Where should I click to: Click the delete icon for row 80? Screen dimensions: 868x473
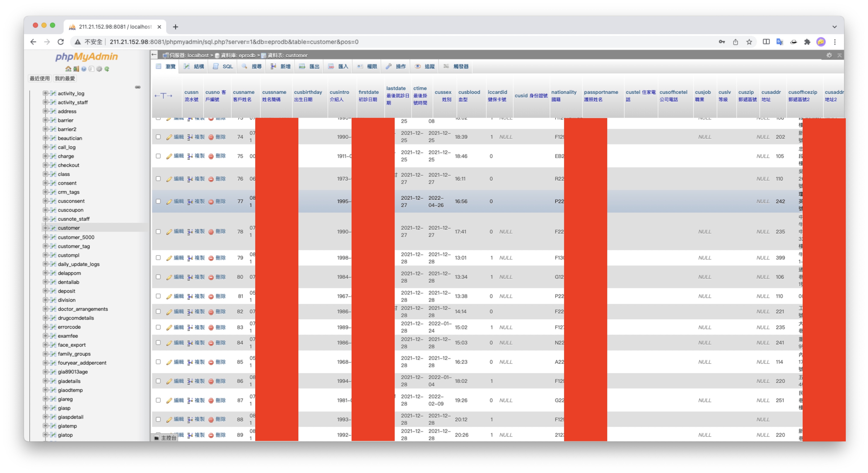tap(211, 277)
